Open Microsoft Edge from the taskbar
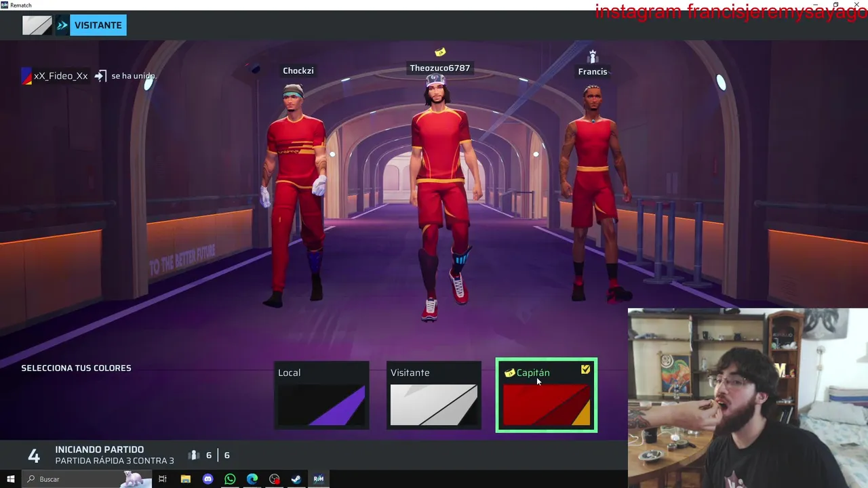 point(252,479)
